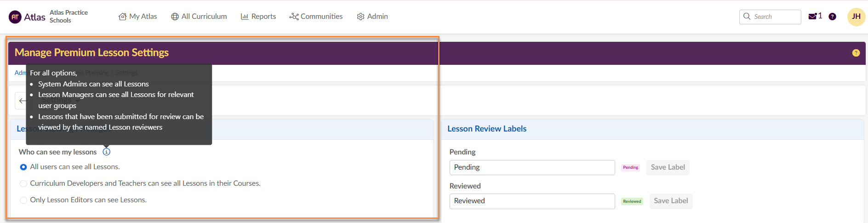This screenshot has height=223, width=868.
Task: Expand the Reports menu
Action: click(258, 17)
